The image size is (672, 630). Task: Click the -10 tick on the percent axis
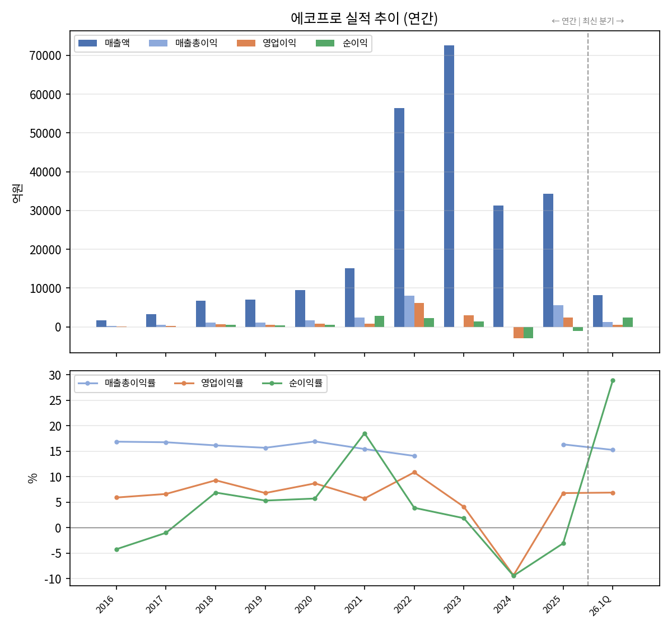tap(53, 579)
